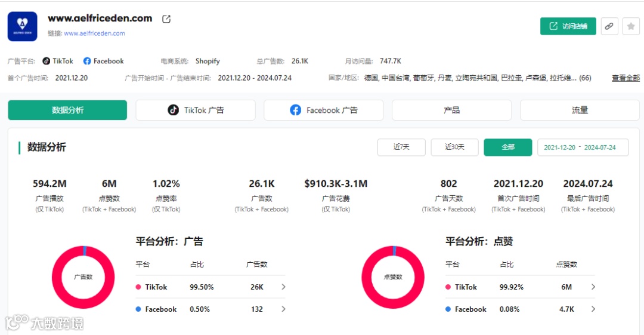Click the 2021.12.20 首次广告时间 stat value
The width and height of the screenshot is (644, 335).
click(x=518, y=183)
